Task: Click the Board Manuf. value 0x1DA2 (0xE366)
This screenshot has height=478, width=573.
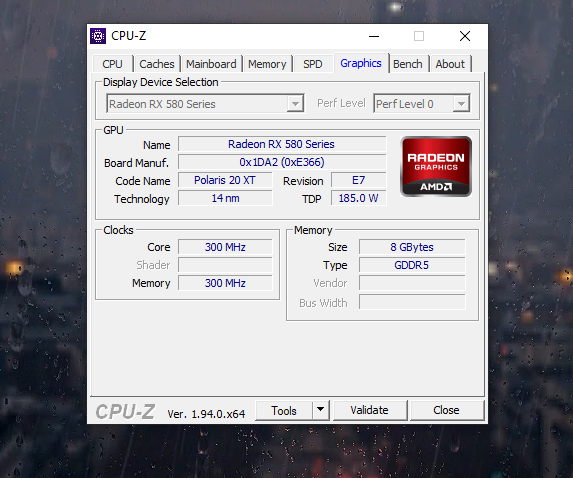Action: click(x=282, y=162)
